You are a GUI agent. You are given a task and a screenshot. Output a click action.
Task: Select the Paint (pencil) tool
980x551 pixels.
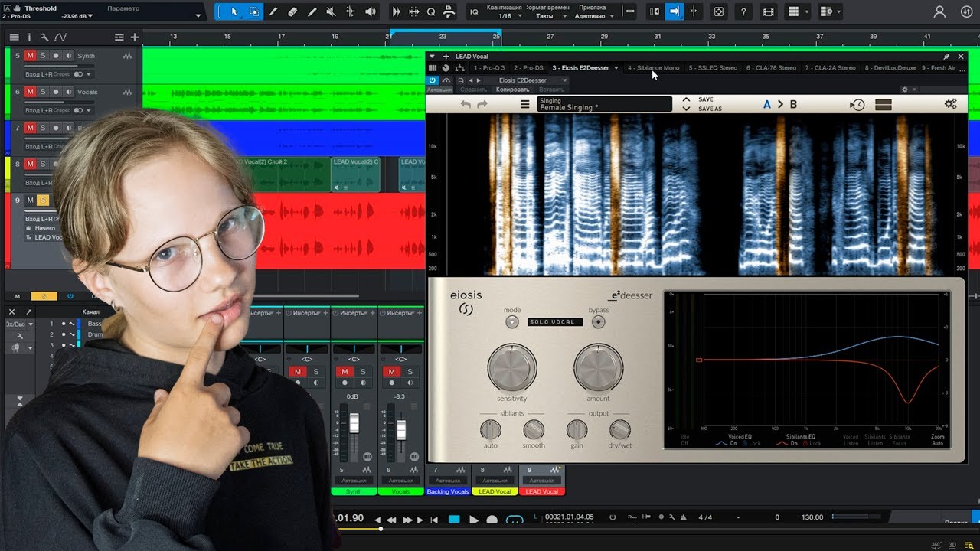312,11
